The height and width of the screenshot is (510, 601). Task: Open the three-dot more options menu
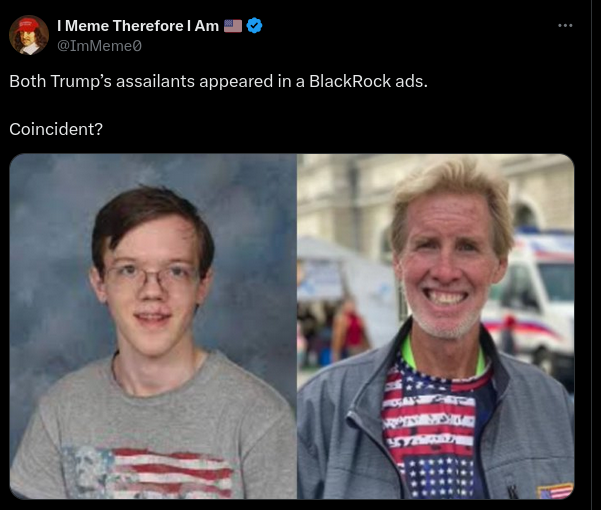(565, 26)
